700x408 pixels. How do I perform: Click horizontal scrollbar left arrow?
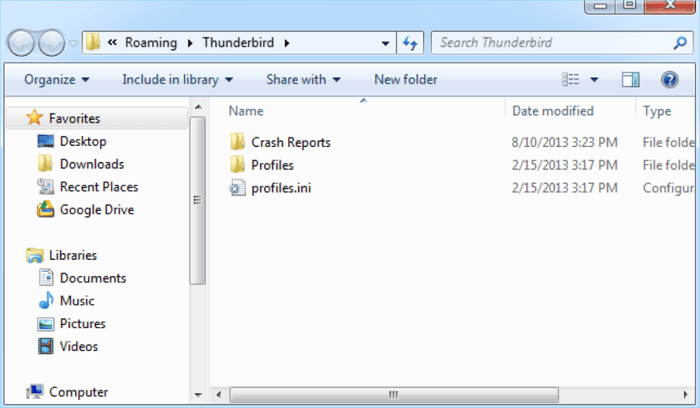click(x=219, y=395)
